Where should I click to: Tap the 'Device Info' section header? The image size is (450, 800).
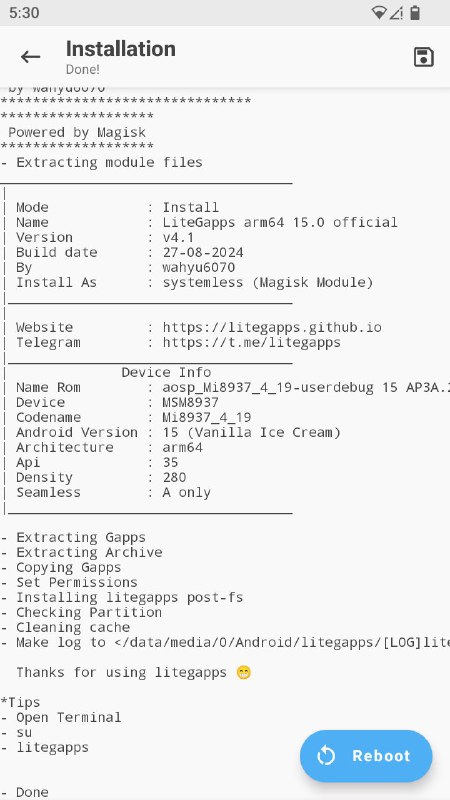tap(166, 372)
